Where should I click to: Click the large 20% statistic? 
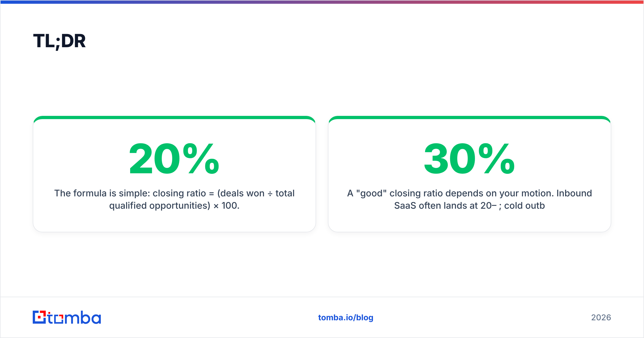click(x=174, y=158)
